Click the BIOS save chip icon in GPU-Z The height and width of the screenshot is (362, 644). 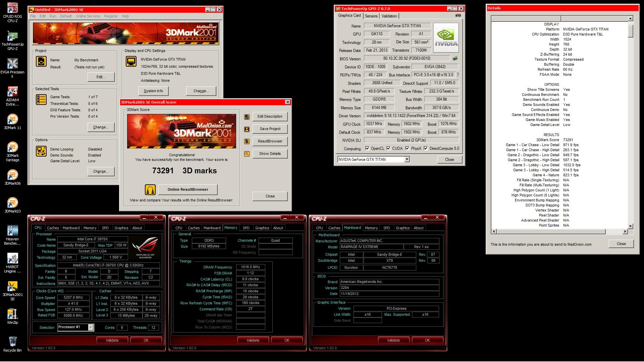(x=455, y=58)
